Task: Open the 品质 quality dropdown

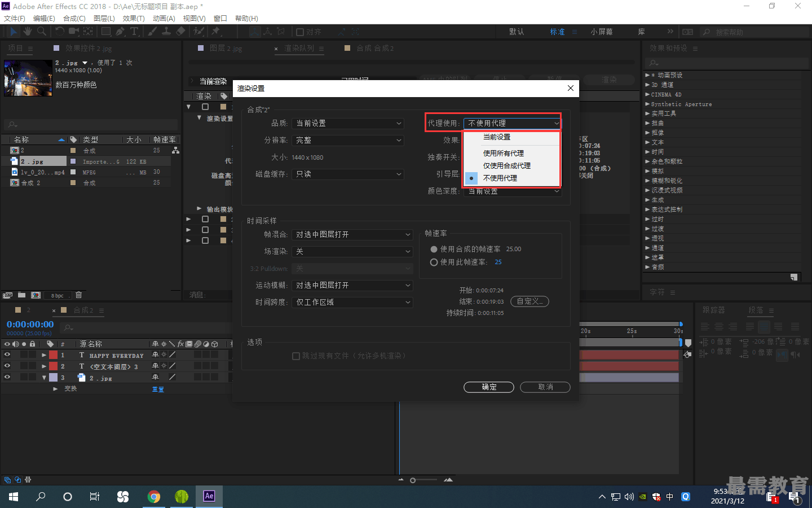Action: (x=348, y=123)
